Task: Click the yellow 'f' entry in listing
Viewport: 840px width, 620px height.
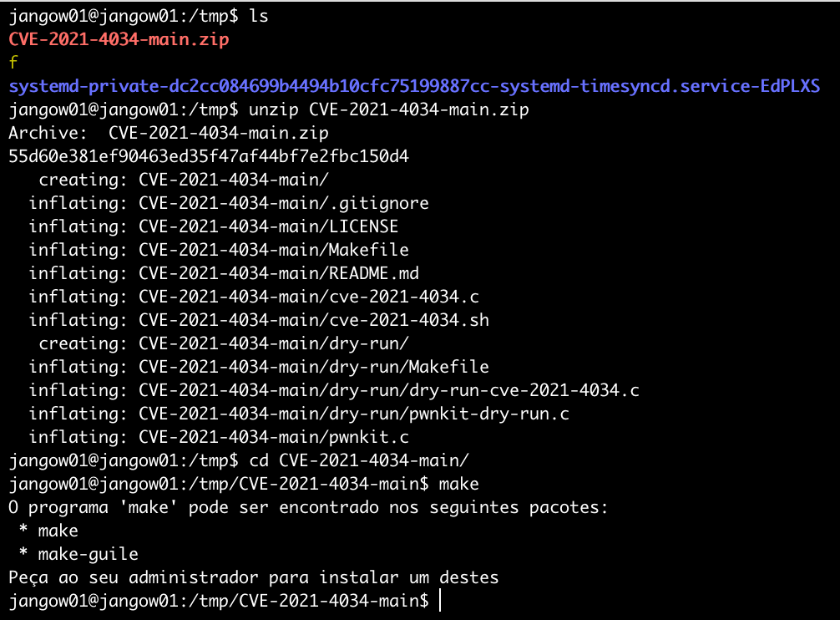Action: coord(13,63)
